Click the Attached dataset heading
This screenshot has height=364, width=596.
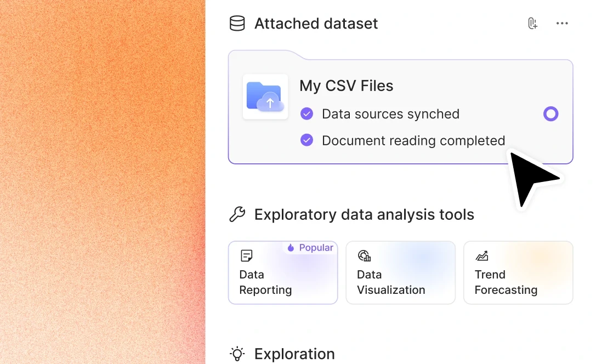(x=316, y=24)
